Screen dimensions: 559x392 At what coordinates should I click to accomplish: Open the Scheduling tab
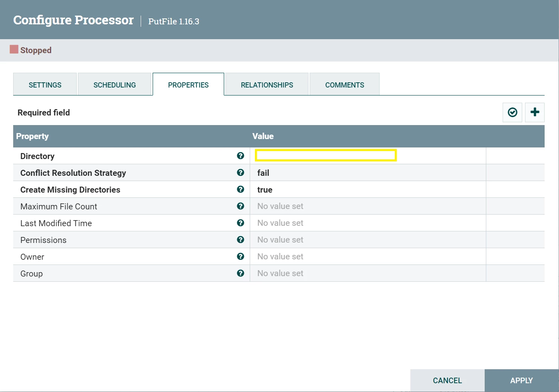[115, 84]
